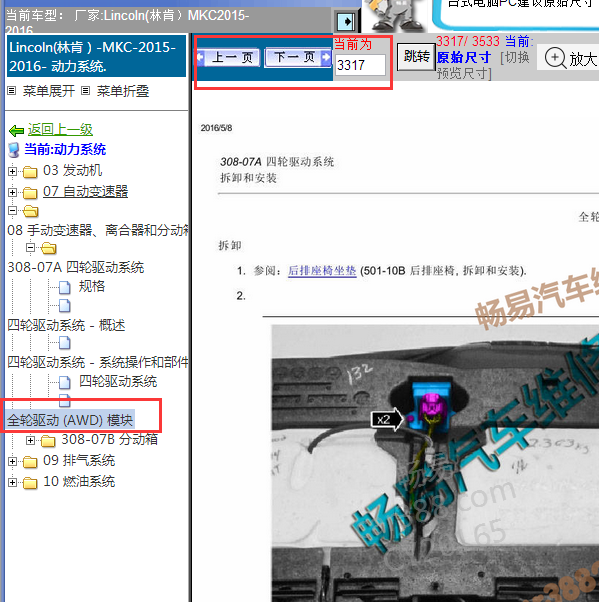
Task: Click the 放大 zoom-in magnifier icon
Action: [556, 58]
